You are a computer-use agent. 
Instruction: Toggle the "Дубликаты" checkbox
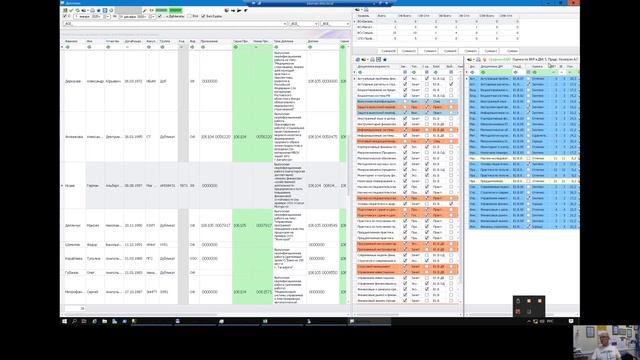pyautogui.click(x=160, y=16)
